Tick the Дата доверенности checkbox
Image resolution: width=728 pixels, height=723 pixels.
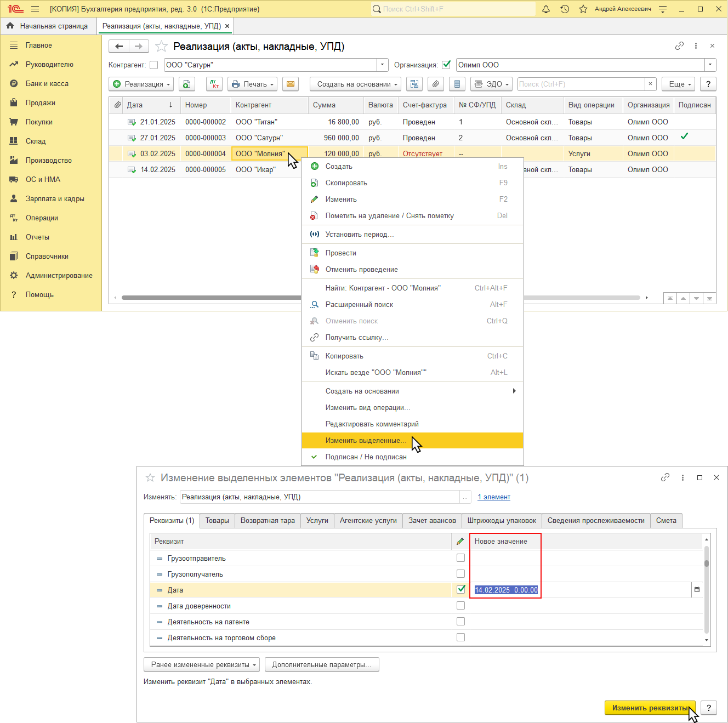click(x=460, y=606)
